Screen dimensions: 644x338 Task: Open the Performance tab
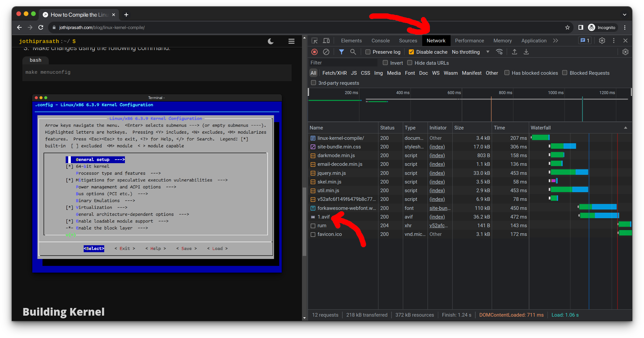[469, 41]
